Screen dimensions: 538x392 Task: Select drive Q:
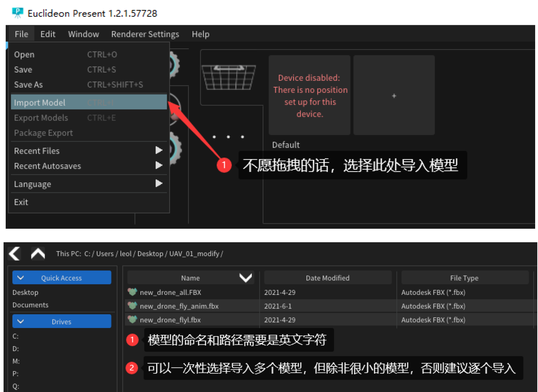tap(16, 386)
